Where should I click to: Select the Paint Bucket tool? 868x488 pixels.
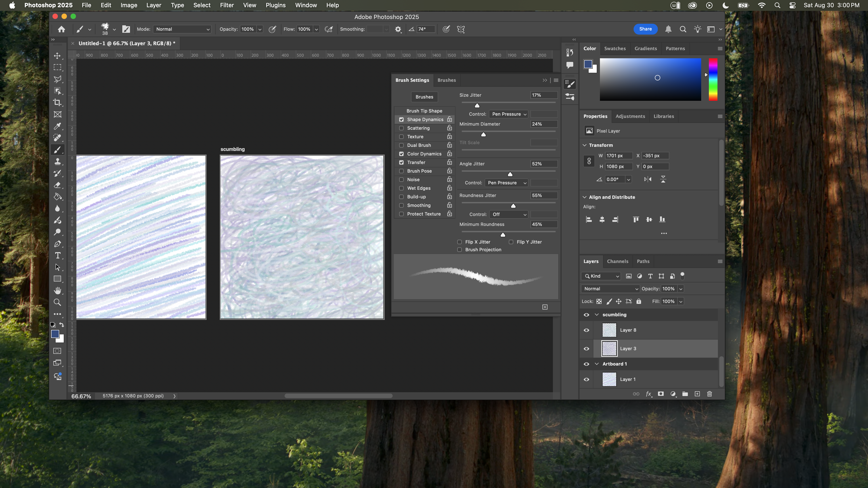[x=58, y=197]
